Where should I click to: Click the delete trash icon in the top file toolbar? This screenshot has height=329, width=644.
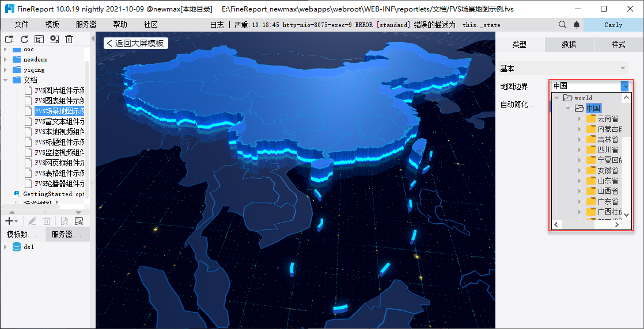[69, 39]
